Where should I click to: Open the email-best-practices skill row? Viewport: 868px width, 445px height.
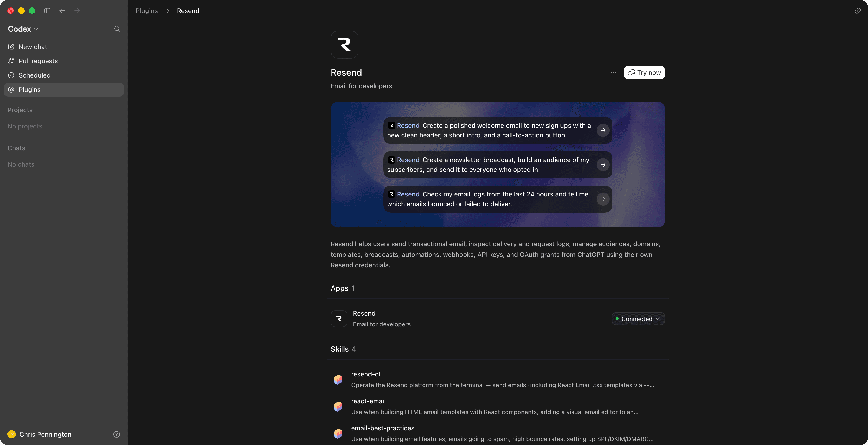[x=498, y=433]
